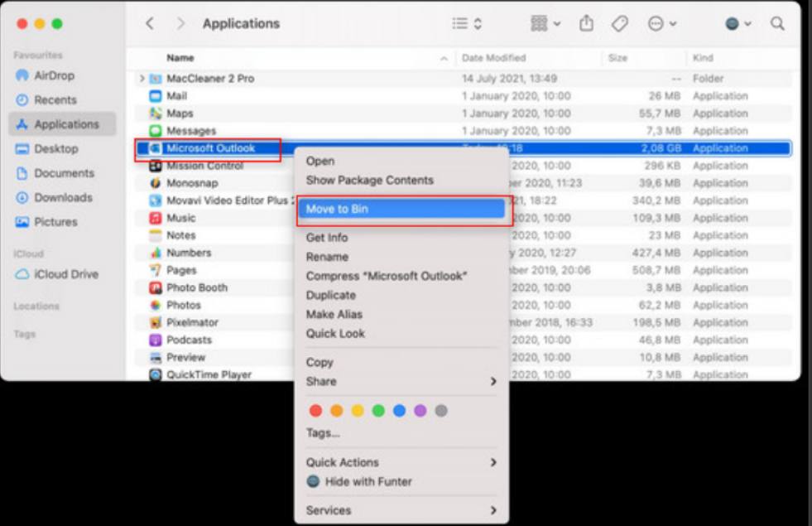The height and width of the screenshot is (526, 812).
Task: Apply the purple tag color
Action: pyautogui.click(x=420, y=411)
